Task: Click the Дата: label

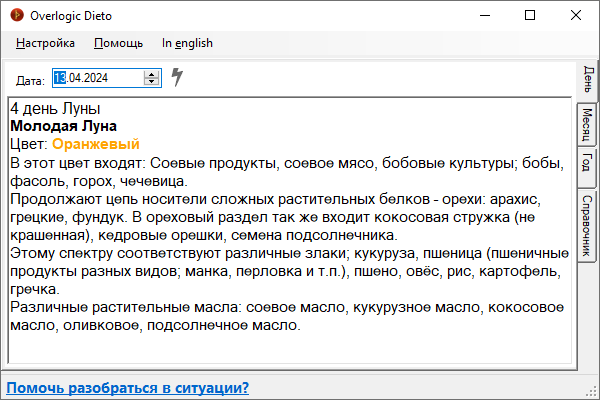Action: [30, 81]
